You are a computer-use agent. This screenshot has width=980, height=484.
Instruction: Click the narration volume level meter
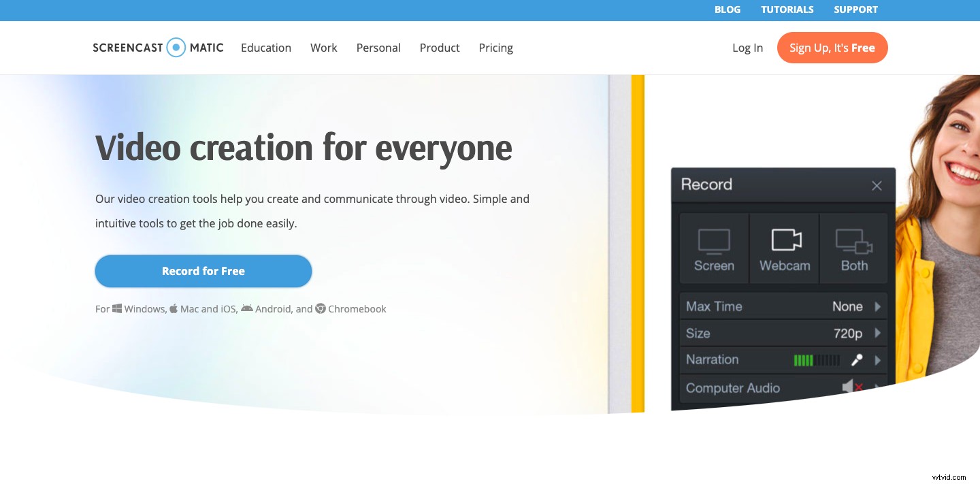click(x=816, y=359)
